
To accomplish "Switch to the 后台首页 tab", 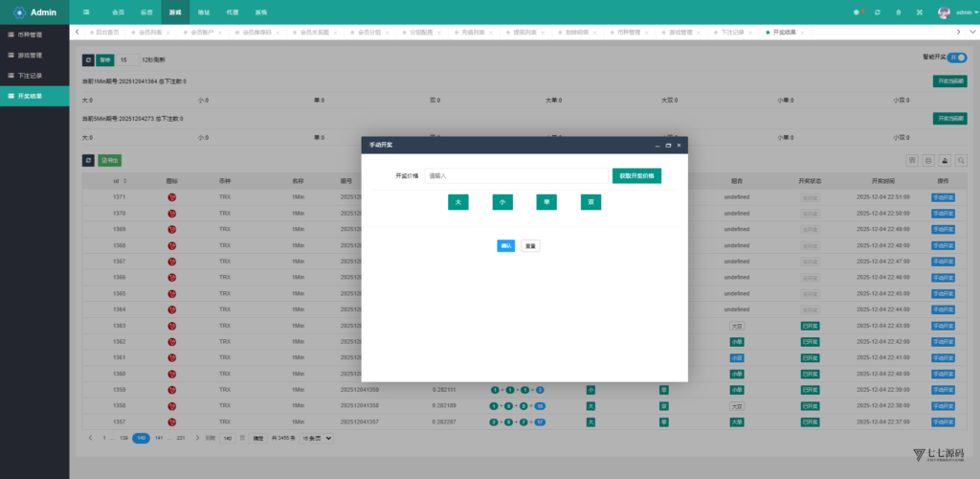I will (104, 32).
